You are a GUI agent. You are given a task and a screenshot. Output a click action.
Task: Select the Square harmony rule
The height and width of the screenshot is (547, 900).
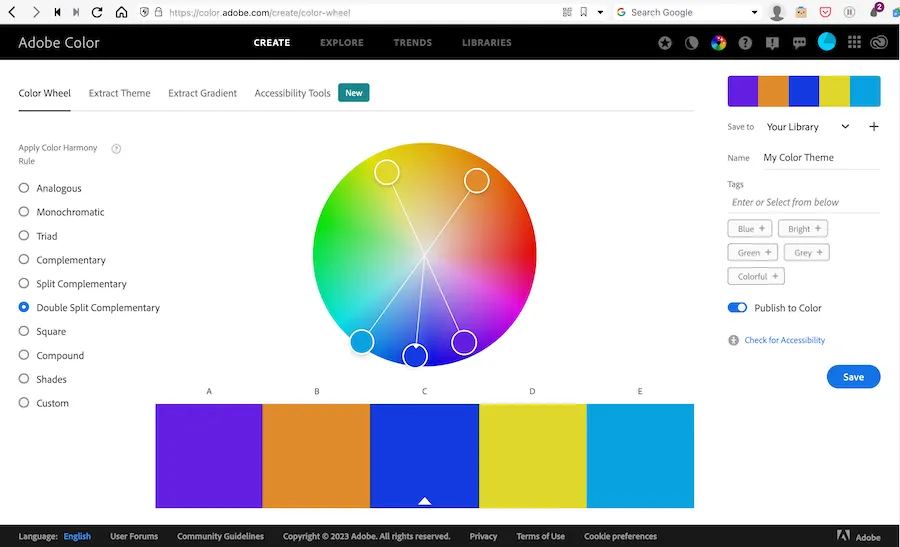coord(24,331)
